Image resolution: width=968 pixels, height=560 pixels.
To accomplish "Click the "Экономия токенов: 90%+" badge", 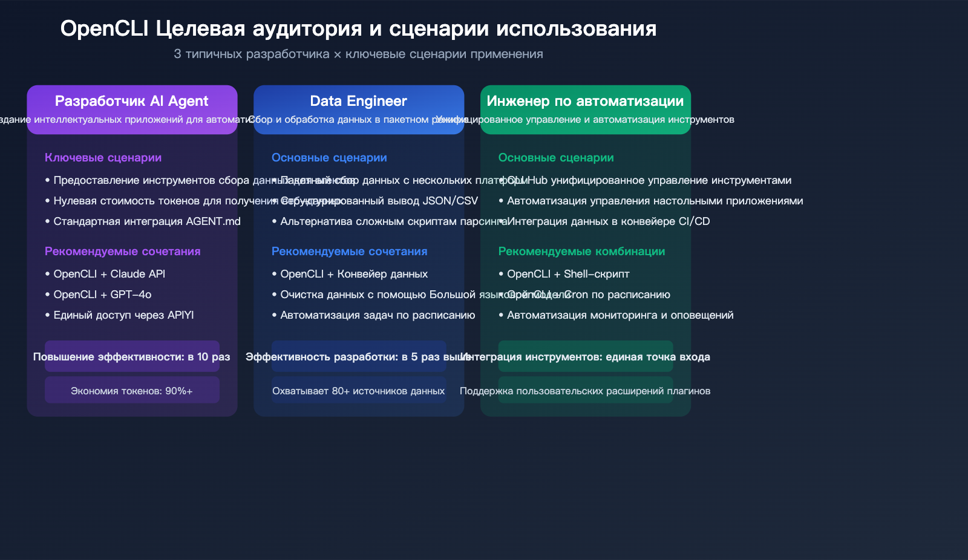I will (131, 390).
